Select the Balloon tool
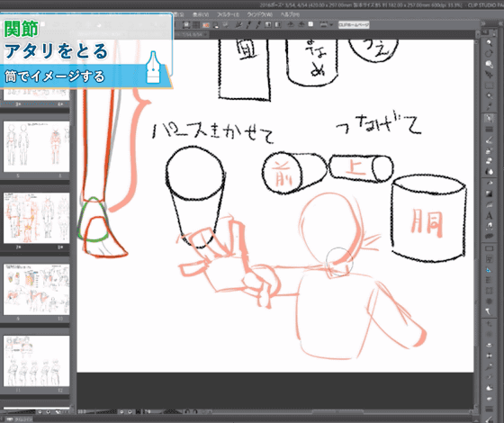The height and width of the screenshot is (423, 504). tap(489, 236)
